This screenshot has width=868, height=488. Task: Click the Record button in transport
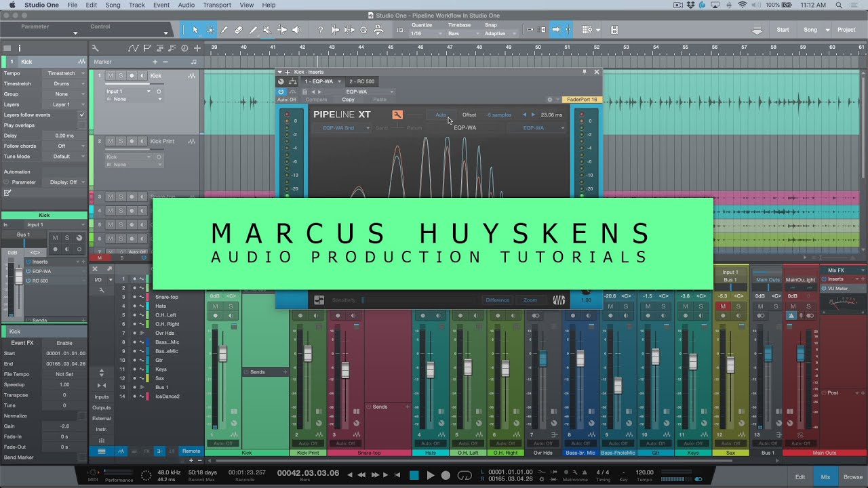tap(446, 475)
